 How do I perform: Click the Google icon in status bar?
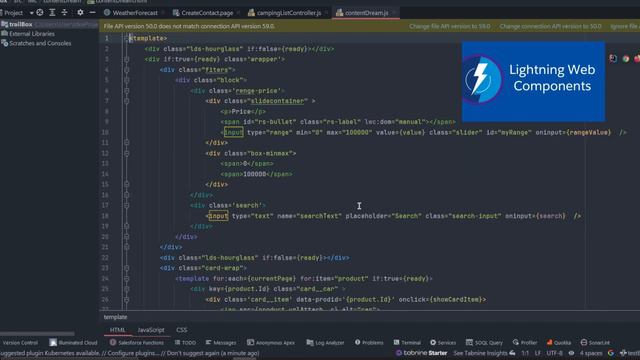[x=611, y=353]
